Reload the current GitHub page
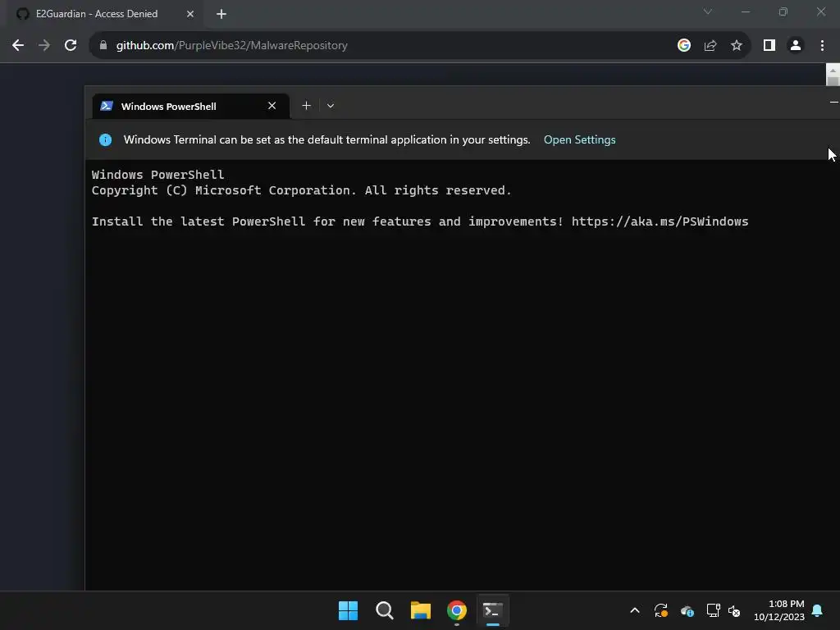Screen dimensions: 840x630 pyautogui.click(x=71, y=46)
